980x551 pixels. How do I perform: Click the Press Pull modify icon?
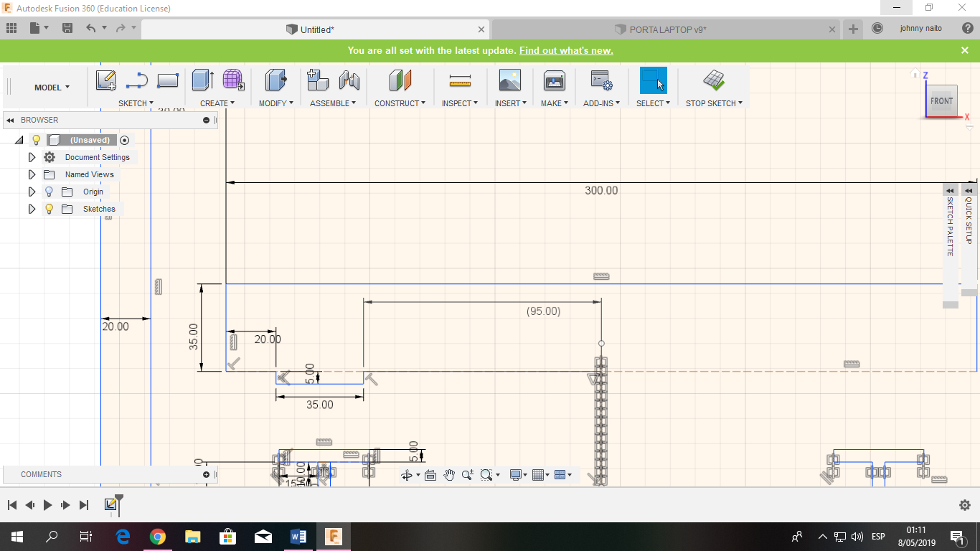click(x=275, y=80)
